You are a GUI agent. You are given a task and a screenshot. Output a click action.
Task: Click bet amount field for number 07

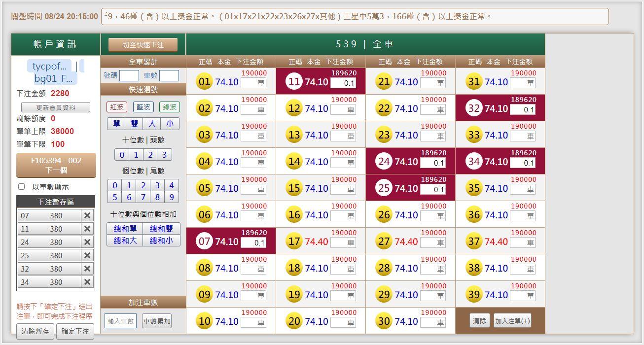[x=253, y=242]
